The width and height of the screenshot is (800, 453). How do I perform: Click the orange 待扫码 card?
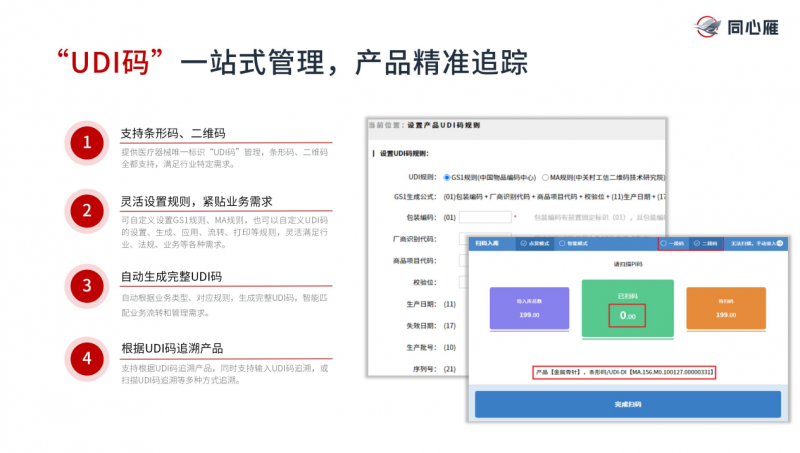726,309
